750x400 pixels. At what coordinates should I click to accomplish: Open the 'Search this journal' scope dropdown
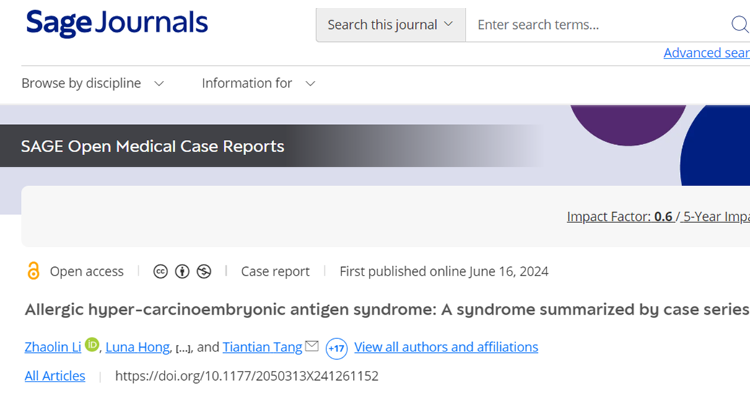390,24
